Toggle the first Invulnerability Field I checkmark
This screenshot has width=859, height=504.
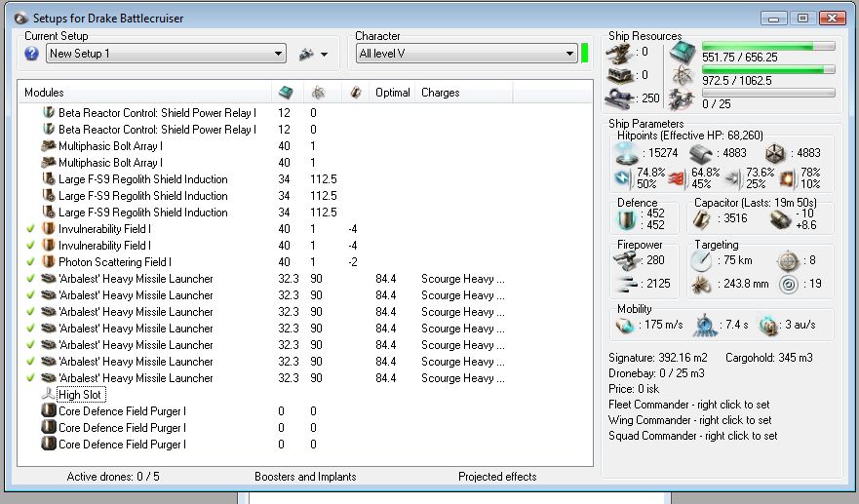point(32,229)
